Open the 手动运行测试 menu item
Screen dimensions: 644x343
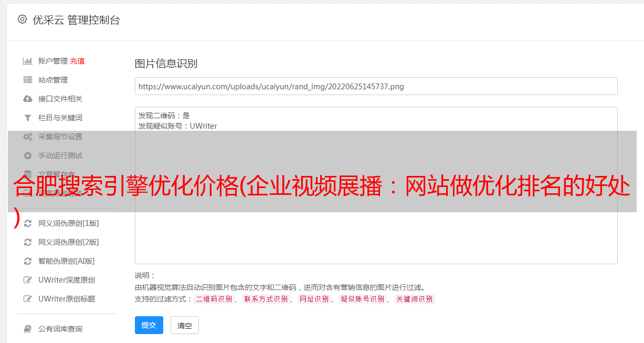60,155
